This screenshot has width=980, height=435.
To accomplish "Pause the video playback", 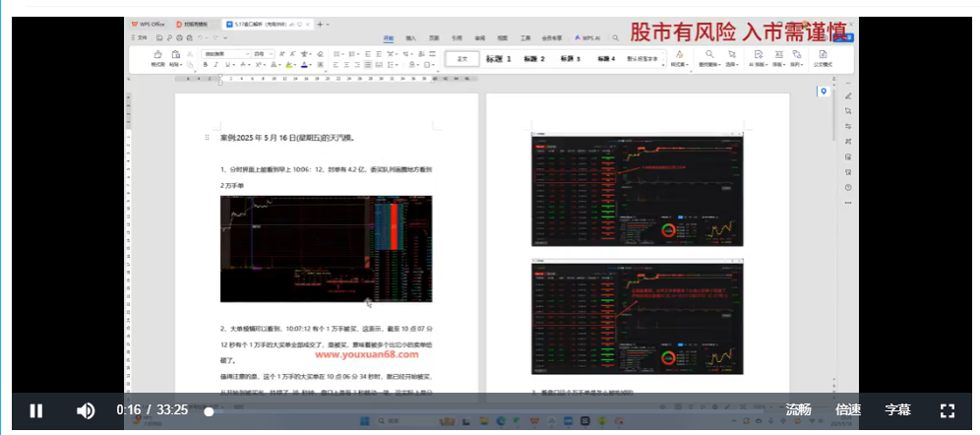I will pyautogui.click(x=36, y=410).
